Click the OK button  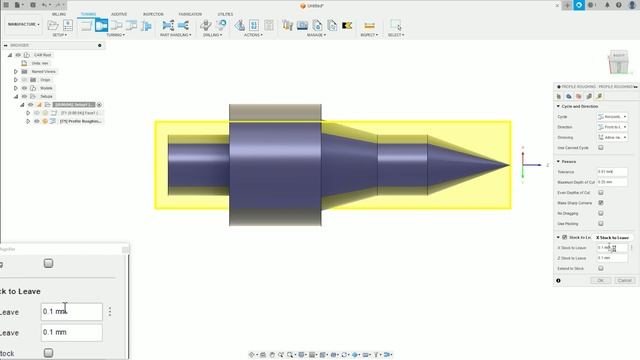coord(601,280)
